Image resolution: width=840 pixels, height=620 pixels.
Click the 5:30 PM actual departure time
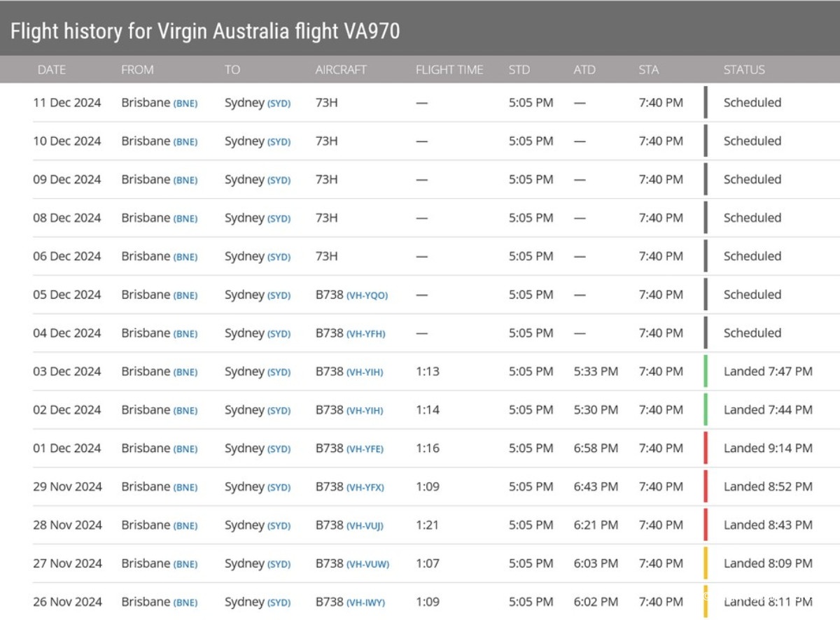(x=596, y=410)
